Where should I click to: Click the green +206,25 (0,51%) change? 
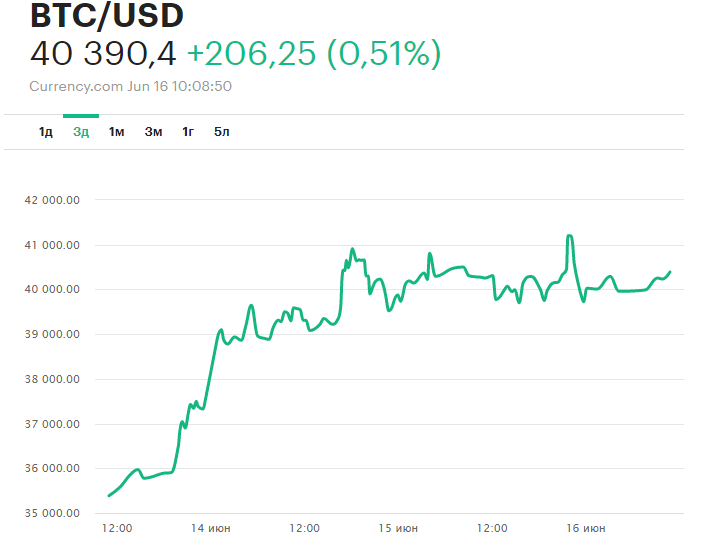(314, 54)
